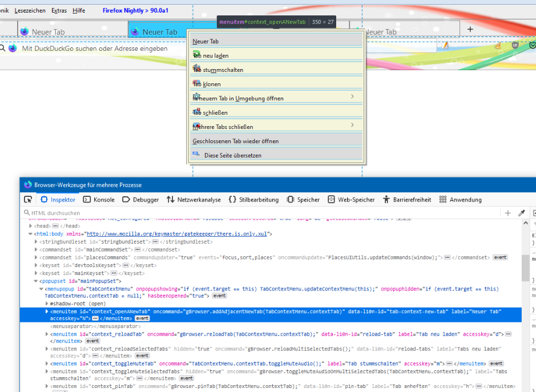Image resolution: width=536 pixels, height=392 pixels.
Task: Click the eyedropper color picker icon
Action: coord(521,213)
